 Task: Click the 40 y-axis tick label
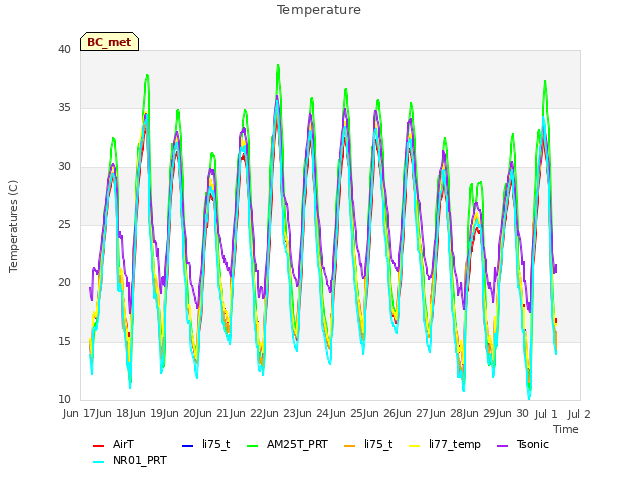(x=64, y=49)
